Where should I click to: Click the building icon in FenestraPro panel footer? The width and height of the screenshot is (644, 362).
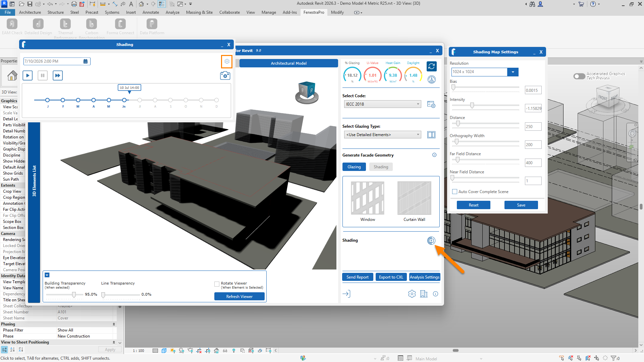[424, 294]
